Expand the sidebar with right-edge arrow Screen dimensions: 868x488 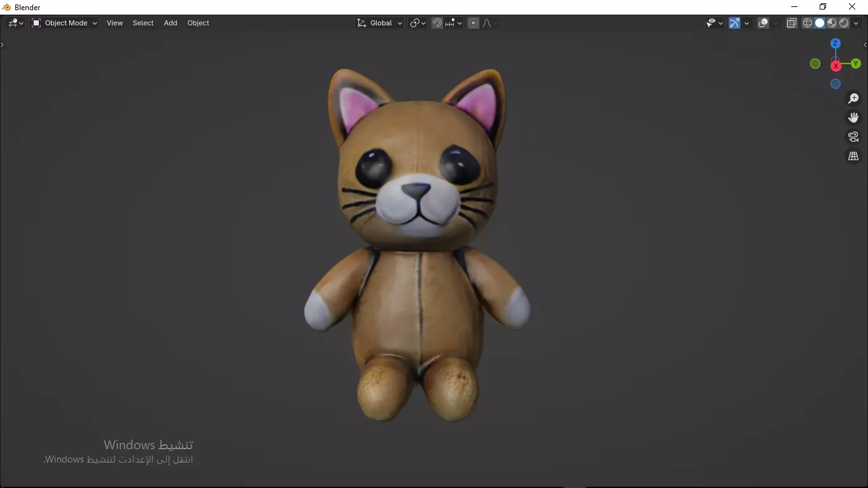[x=865, y=45]
